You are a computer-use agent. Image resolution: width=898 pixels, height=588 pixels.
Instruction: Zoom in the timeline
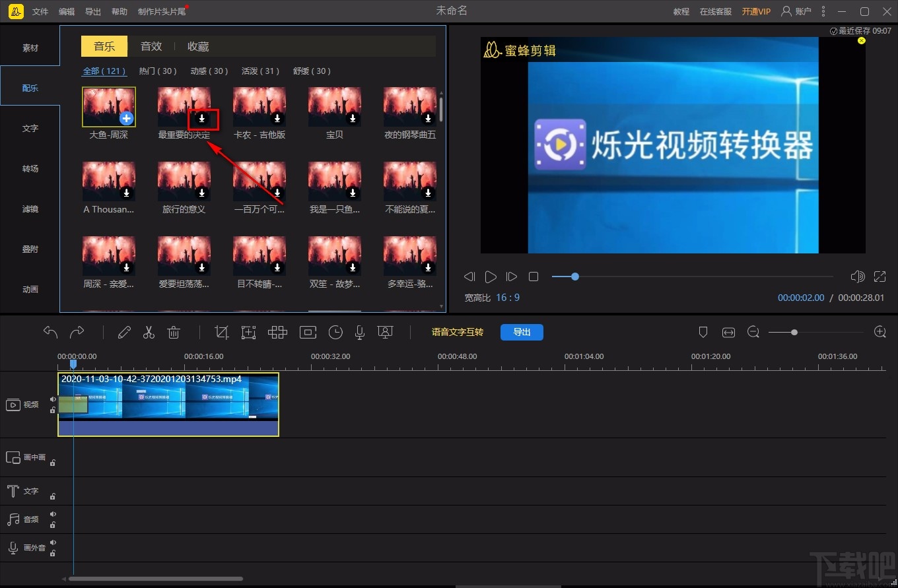pos(880,332)
